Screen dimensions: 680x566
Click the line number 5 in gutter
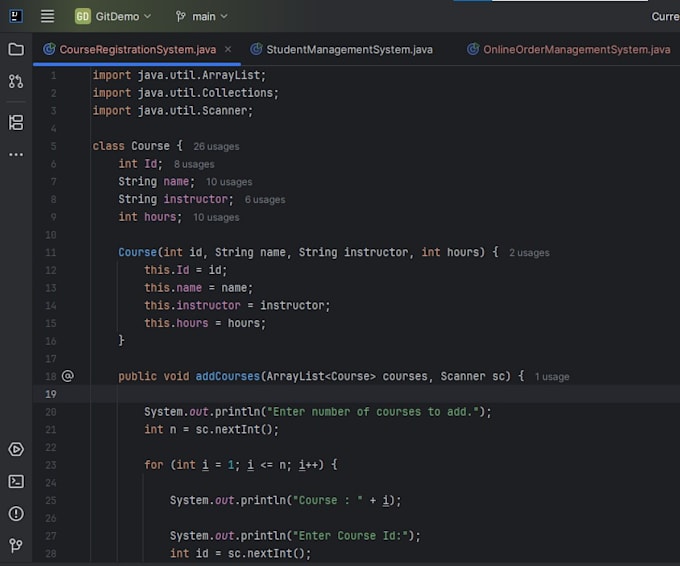click(x=53, y=146)
